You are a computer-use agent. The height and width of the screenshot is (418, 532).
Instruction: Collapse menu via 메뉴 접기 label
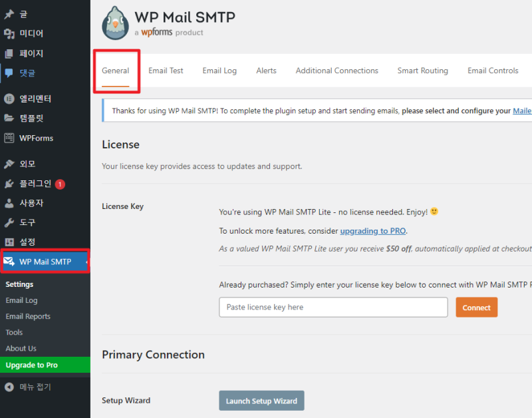(x=35, y=387)
